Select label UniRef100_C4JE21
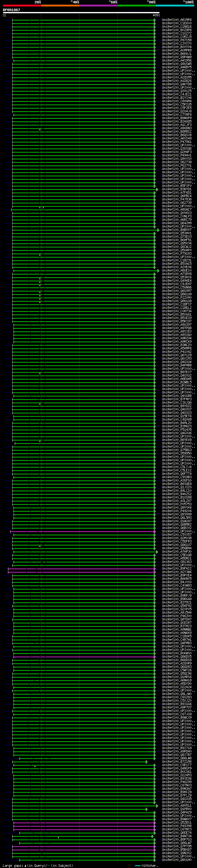 coord(177,94)
